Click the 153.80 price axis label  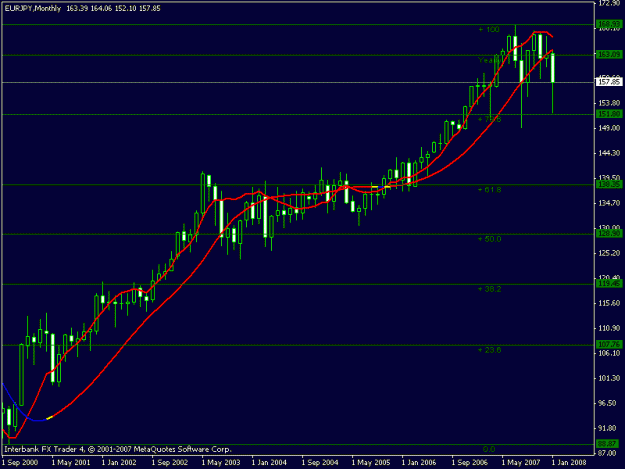point(609,103)
